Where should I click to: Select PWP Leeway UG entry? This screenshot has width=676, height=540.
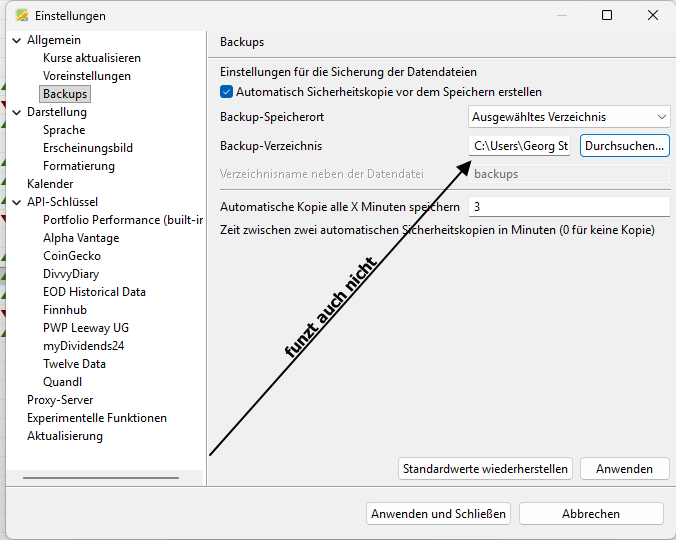point(86,328)
